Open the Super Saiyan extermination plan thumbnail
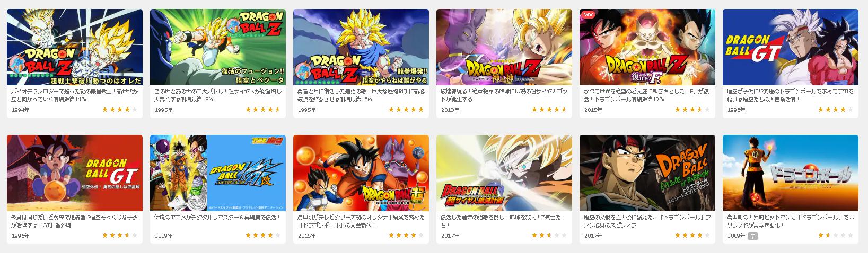Image resolution: width=868 pixels, height=253 pixels. click(504, 173)
